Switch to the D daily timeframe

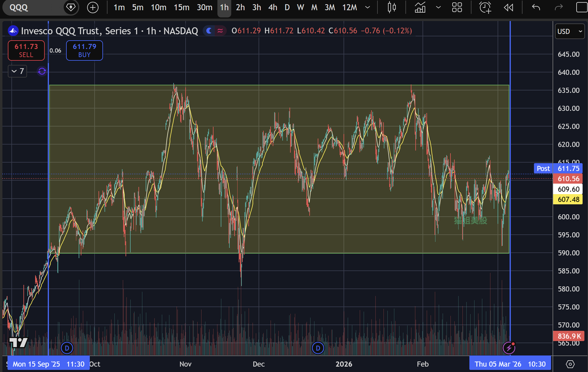pos(287,7)
